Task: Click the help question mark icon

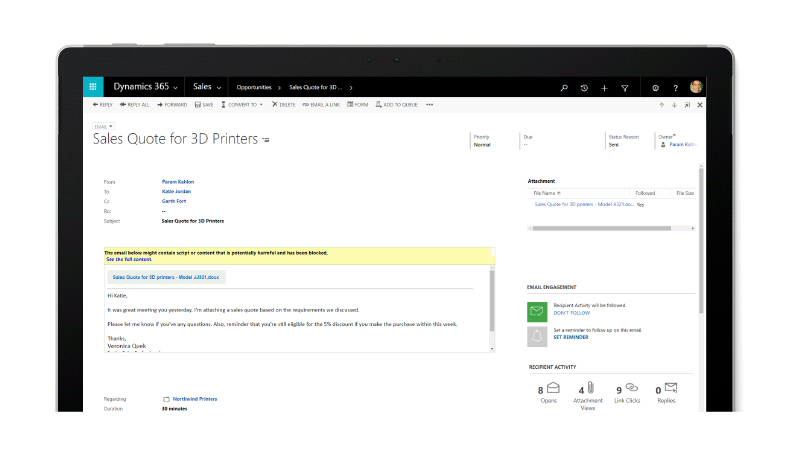Action: click(676, 88)
